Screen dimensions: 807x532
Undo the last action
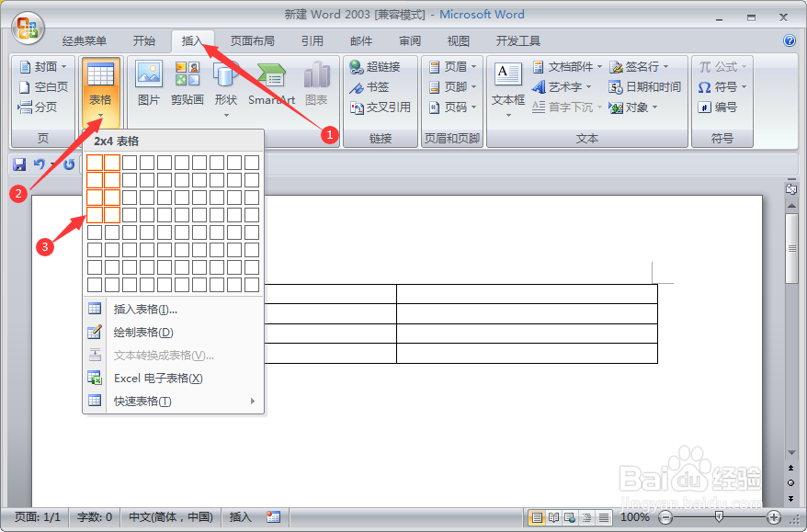[40, 164]
